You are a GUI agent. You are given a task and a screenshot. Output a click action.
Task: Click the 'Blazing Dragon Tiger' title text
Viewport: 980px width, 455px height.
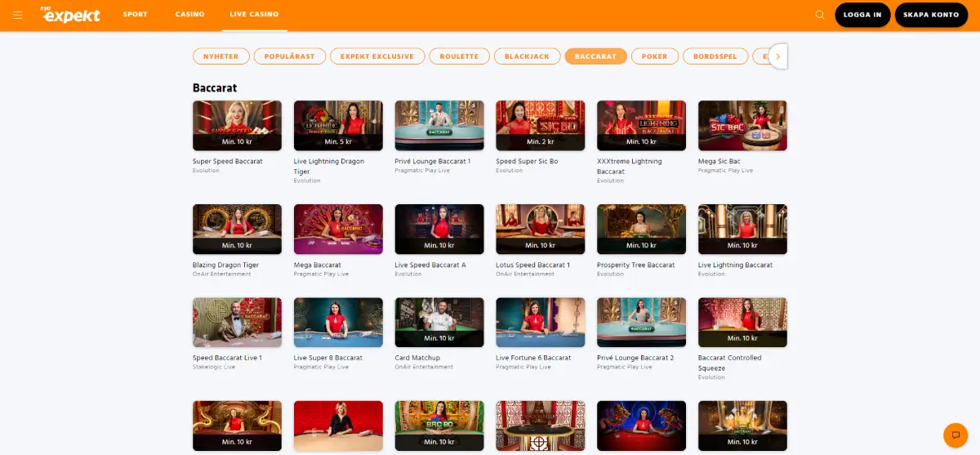click(225, 265)
